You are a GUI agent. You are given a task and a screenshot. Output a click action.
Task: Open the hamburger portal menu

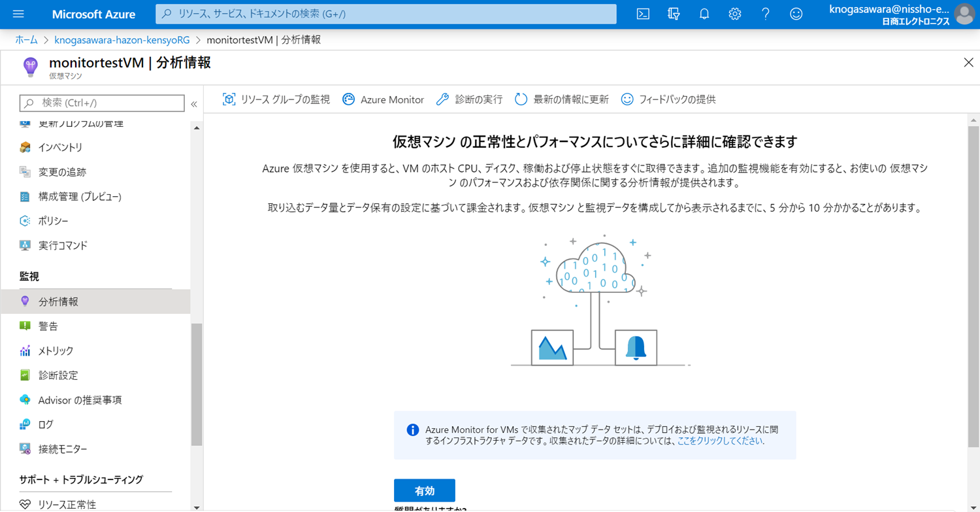point(18,14)
